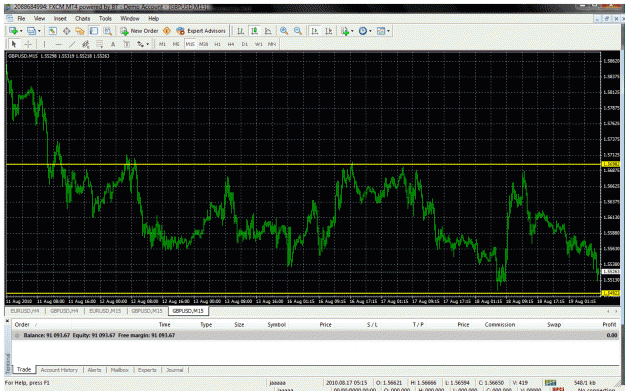Click the upper yellow horizontal line
The image size is (625, 391).
pos(303,164)
